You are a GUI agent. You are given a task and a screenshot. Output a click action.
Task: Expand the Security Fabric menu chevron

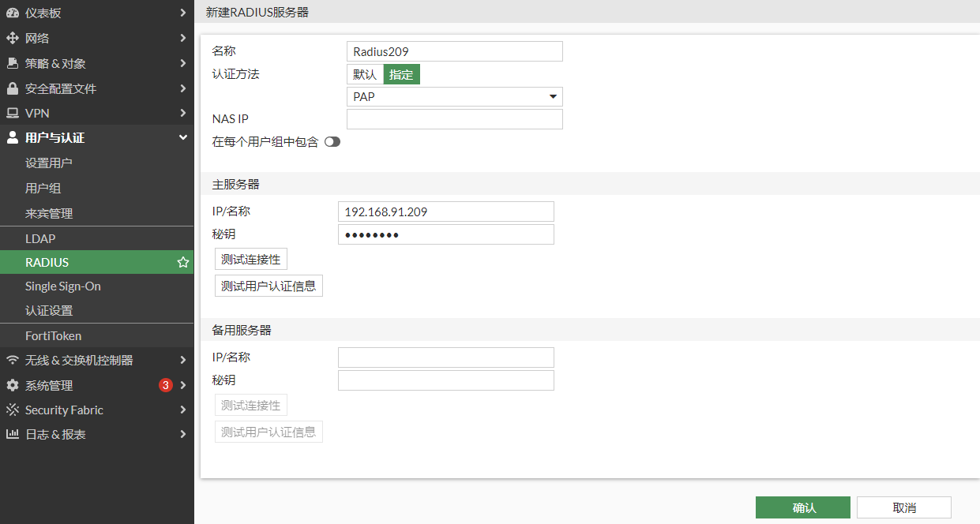tap(182, 410)
